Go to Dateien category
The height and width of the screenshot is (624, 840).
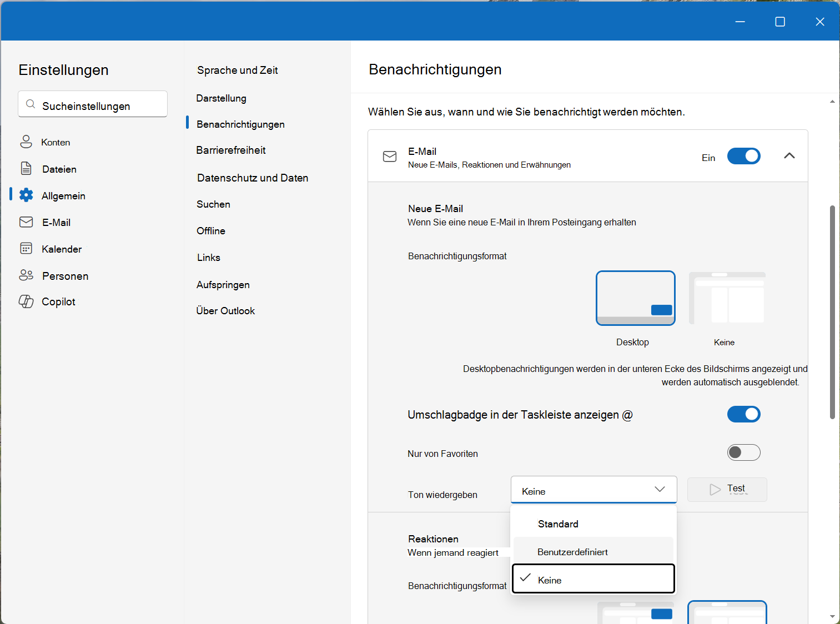[x=59, y=169]
